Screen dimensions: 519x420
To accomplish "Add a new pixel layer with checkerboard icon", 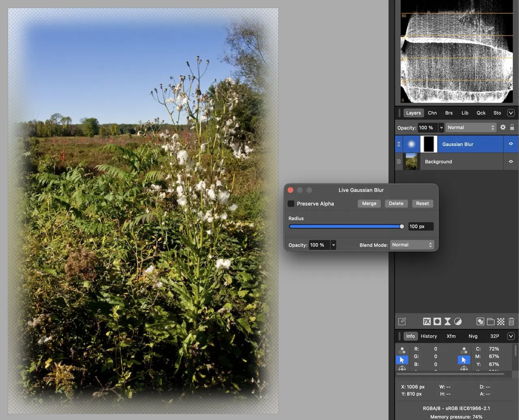I will pyautogui.click(x=501, y=321).
